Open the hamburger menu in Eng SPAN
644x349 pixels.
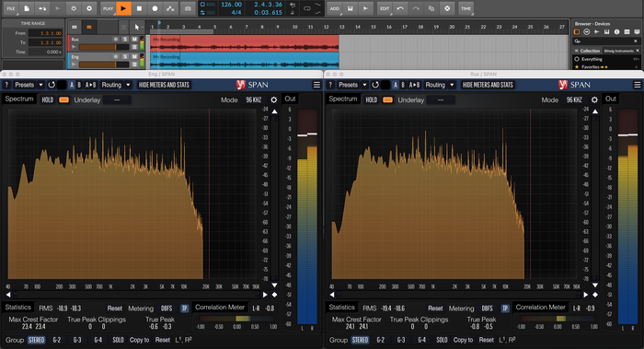click(316, 85)
